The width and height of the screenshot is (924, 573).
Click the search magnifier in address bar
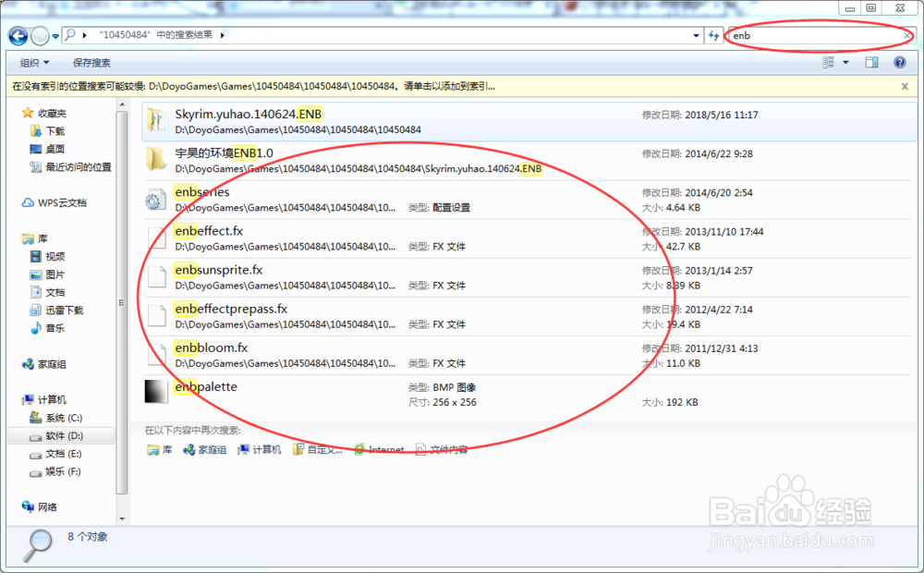(70, 35)
